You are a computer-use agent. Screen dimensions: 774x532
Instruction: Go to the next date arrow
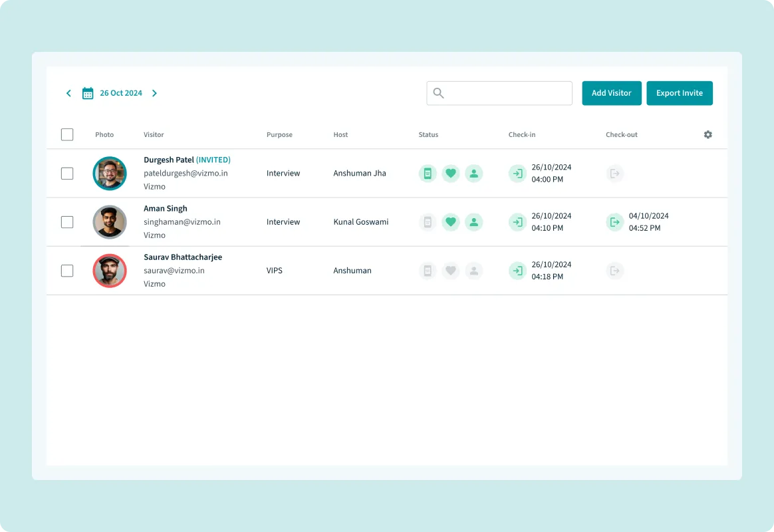(x=154, y=93)
